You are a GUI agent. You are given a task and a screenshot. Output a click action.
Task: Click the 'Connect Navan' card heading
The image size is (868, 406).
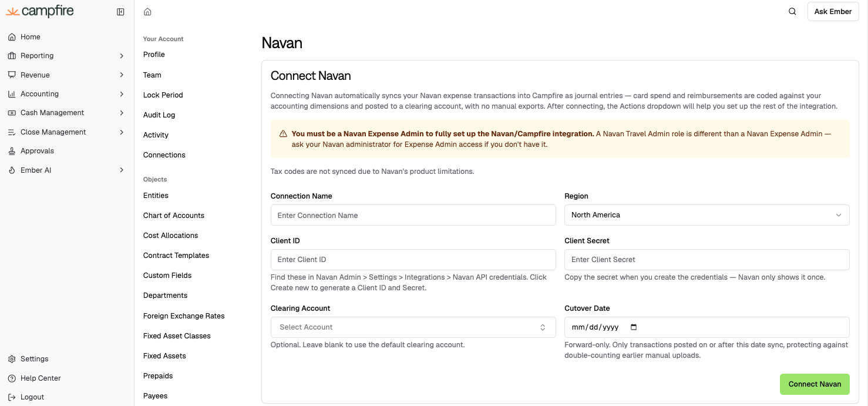tap(311, 76)
